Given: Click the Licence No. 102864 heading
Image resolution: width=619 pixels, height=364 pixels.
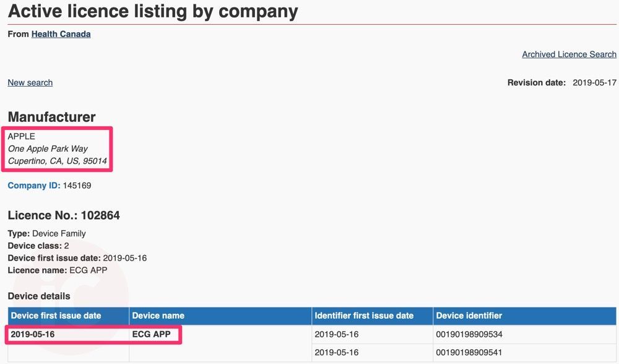Looking at the screenshot, I should pyautogui.click(x=64, y=215).
